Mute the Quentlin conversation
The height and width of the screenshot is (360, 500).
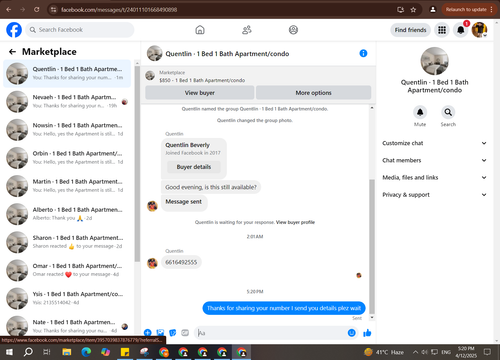(x=420, y=112)
